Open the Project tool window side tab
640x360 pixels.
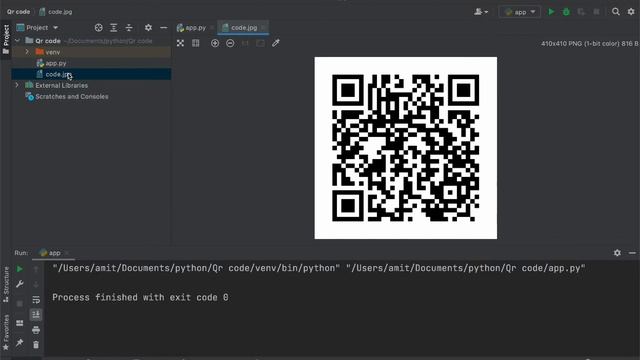tap(6, 39)
